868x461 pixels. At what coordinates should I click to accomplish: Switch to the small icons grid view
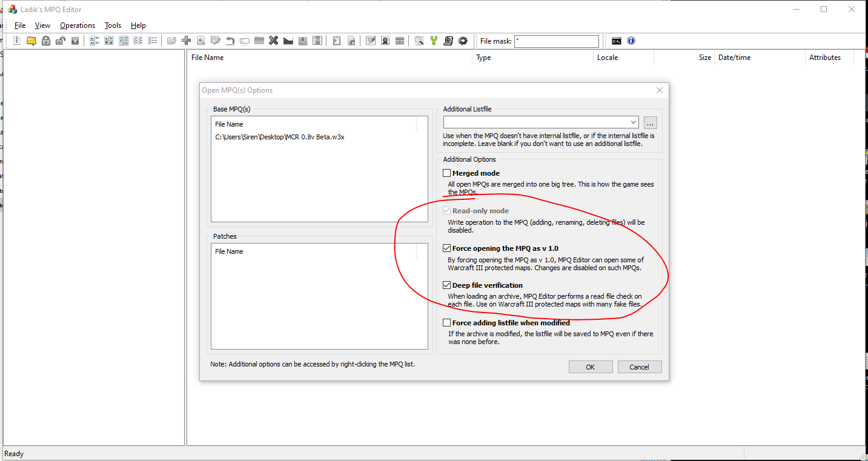pos(124,41)
